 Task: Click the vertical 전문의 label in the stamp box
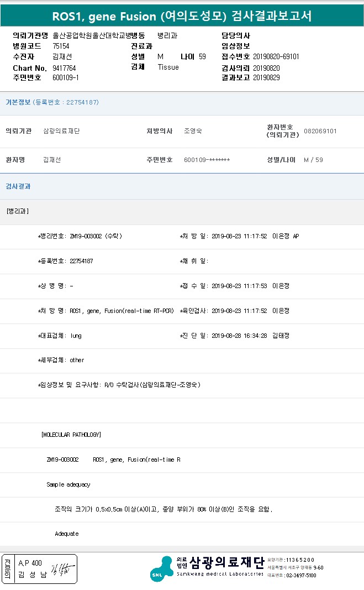point(8,569)
